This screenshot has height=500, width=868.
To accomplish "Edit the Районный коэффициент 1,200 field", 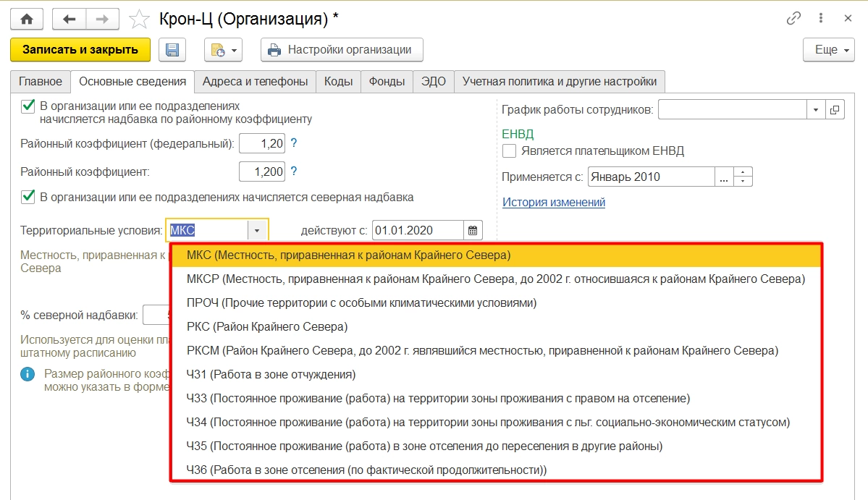I will [262, 171].
